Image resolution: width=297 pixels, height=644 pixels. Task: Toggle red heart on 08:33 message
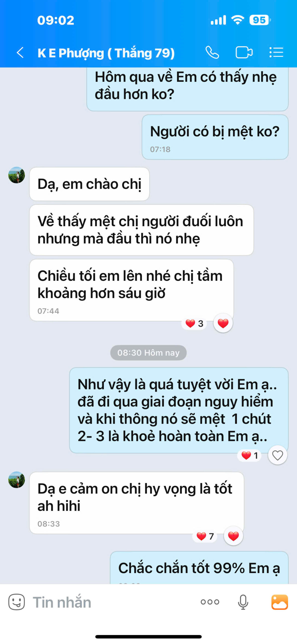coord(233,536)
